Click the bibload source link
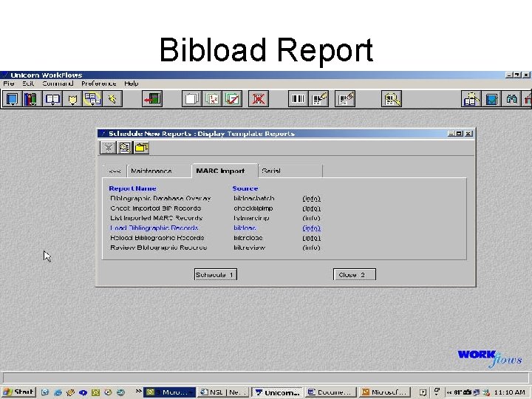The height and width of the screenshot is (399, 532). coord(245,228)
